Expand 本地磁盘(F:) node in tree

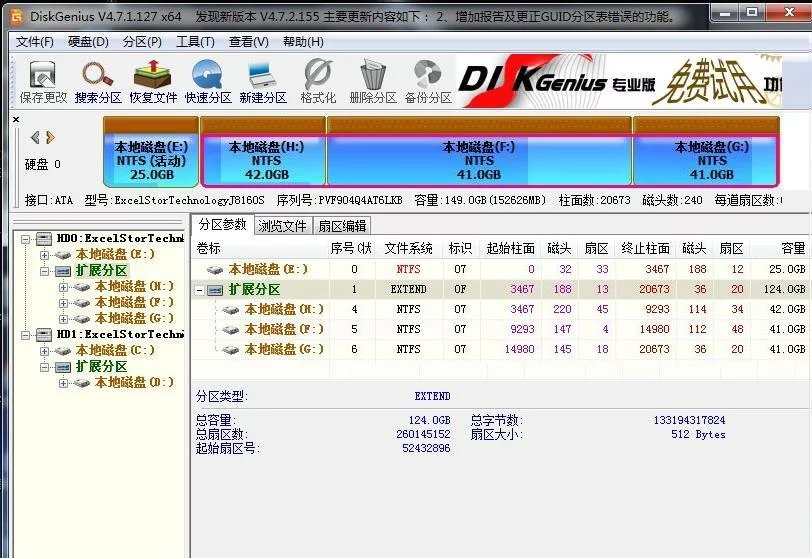click(x=63, y=303)
